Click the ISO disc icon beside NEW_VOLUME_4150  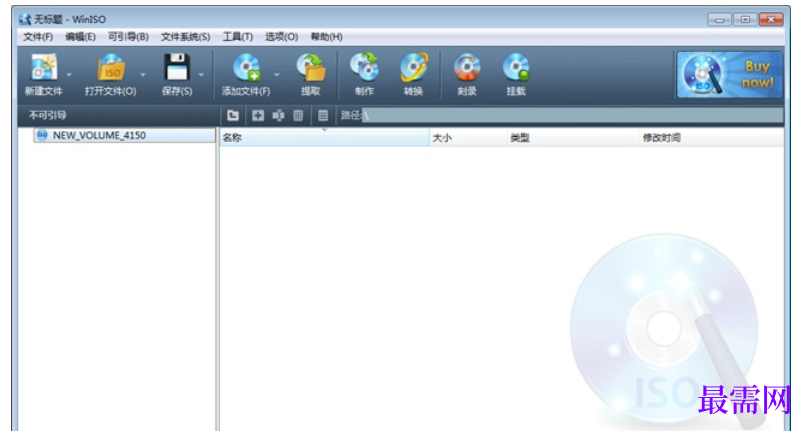click(x=42, y=135)
